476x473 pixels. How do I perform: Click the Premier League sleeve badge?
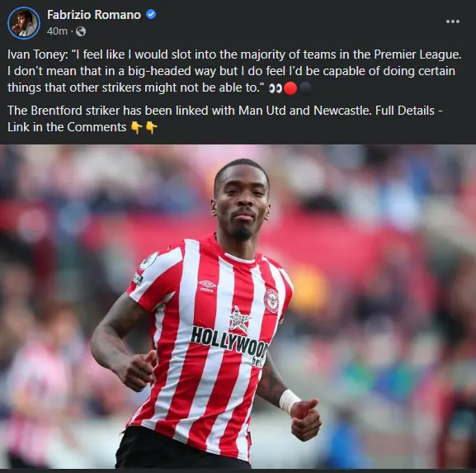pyautogui.click(x=148, y=261)
